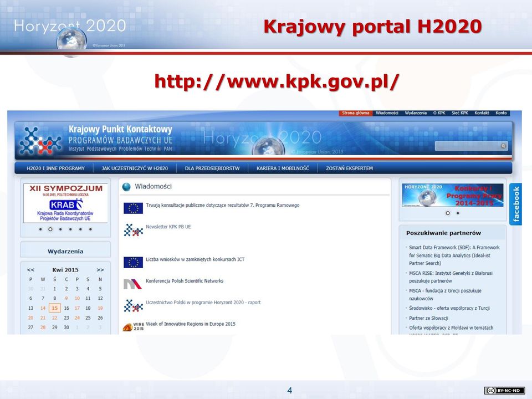
Task: Select day 28 in calendar
Action: (43, 328)
